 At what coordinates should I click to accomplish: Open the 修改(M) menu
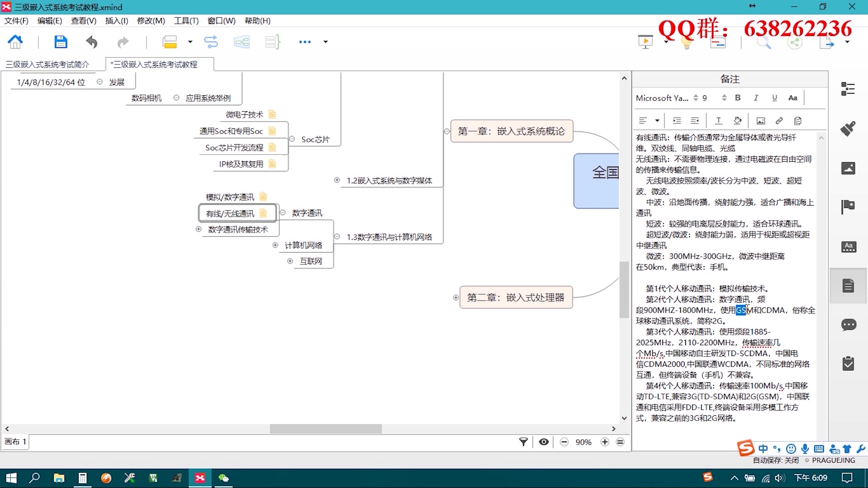point(151,21)
